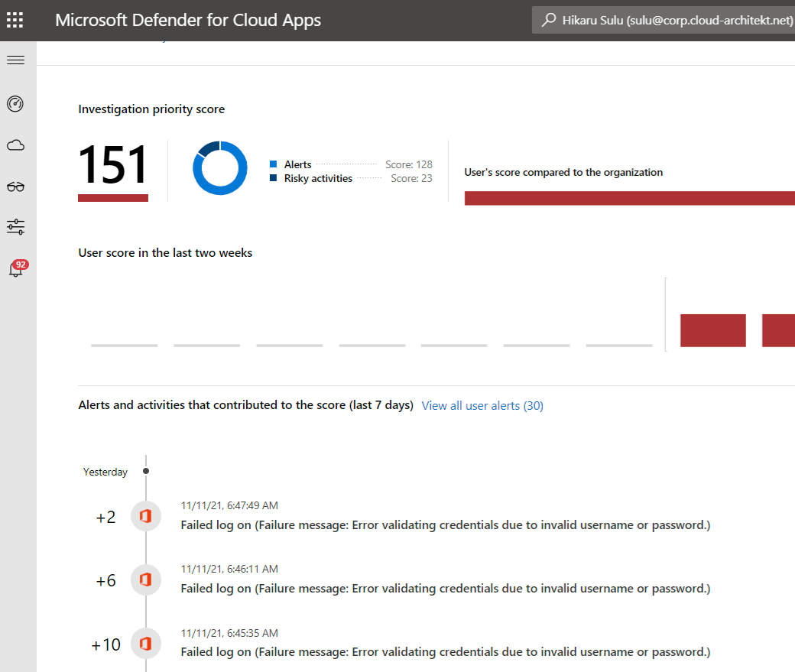795x672 pixels.
Task: Open failed log on at 6:45:35 AM
Action: 446,651
